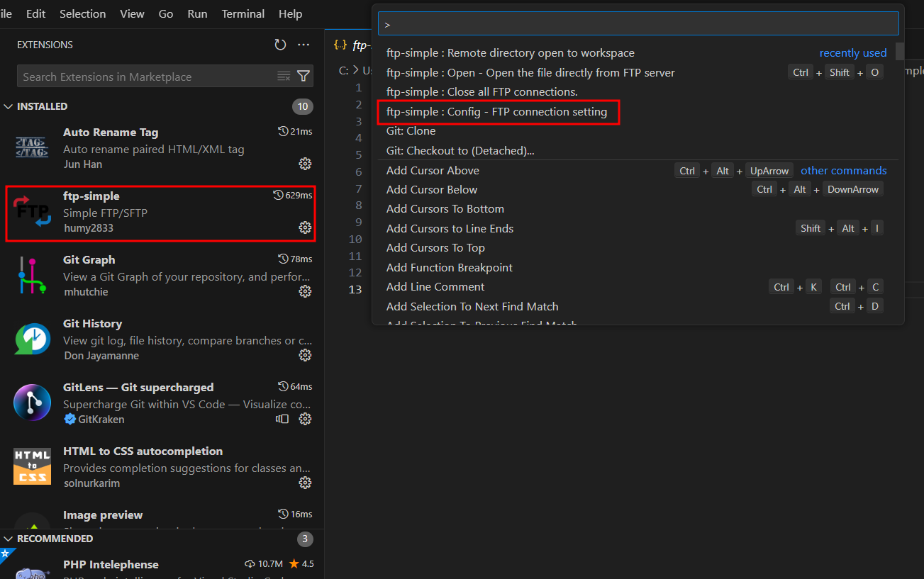Open Manage gear for HTML to CSS autocompletion

[x=305, y=483]
